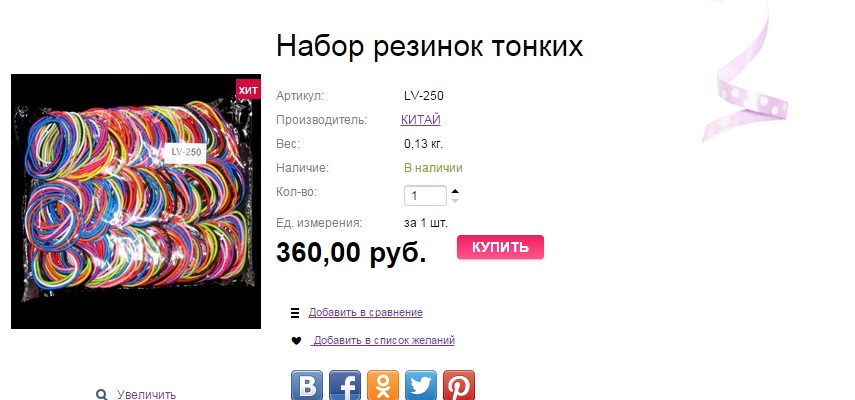The height and width of the screenshot is (400, 855).
Task: Pin product on Pinterest
Action: pyautogui.click(x=459, y=385)
